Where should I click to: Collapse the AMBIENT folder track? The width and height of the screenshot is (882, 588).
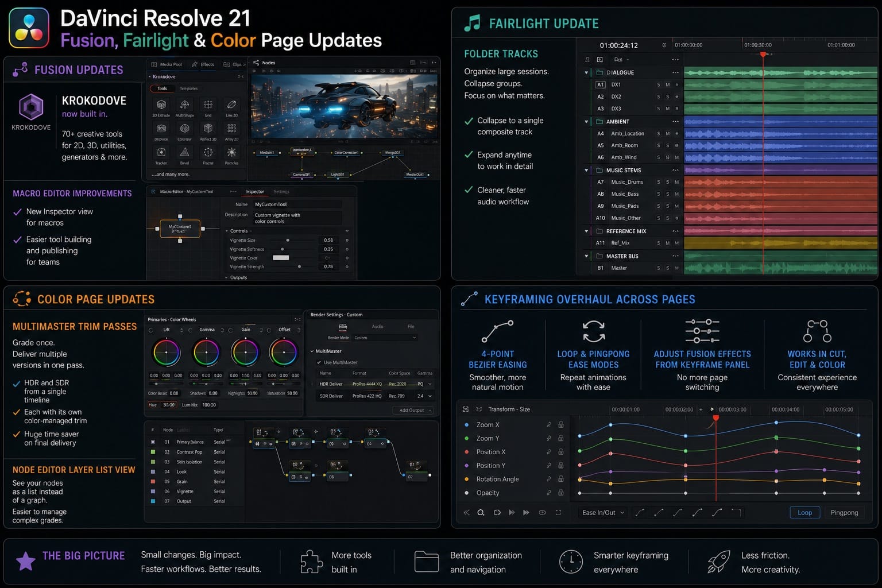(586, 122)
